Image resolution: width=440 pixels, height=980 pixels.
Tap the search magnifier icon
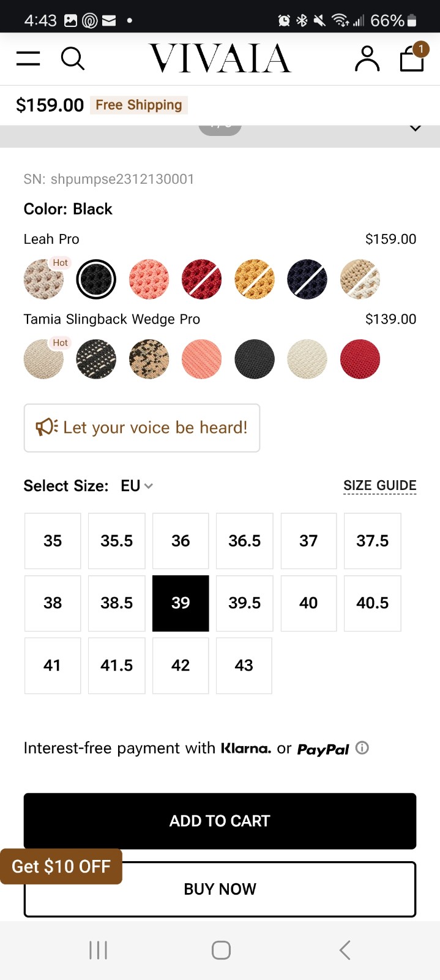pyautogui.click(x=73, y=59)
